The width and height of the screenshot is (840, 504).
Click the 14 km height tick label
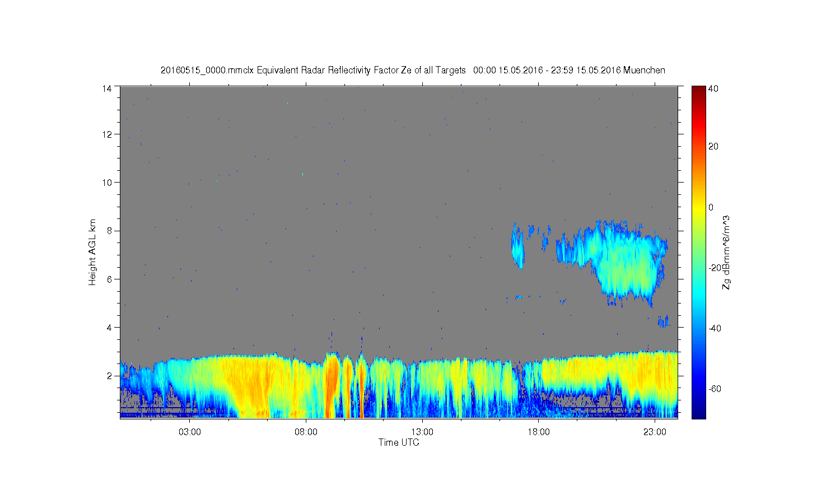[107, 88]
